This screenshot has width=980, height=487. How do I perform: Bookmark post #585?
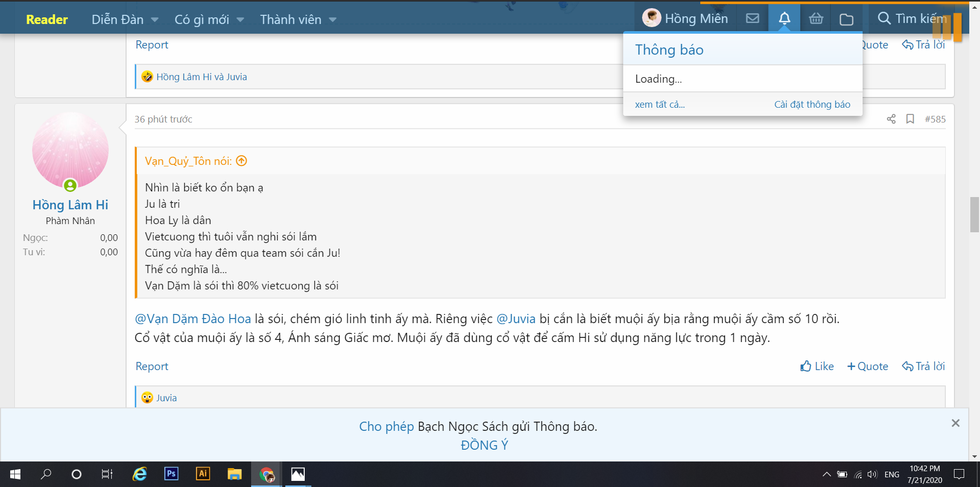[x=910, y=119]
